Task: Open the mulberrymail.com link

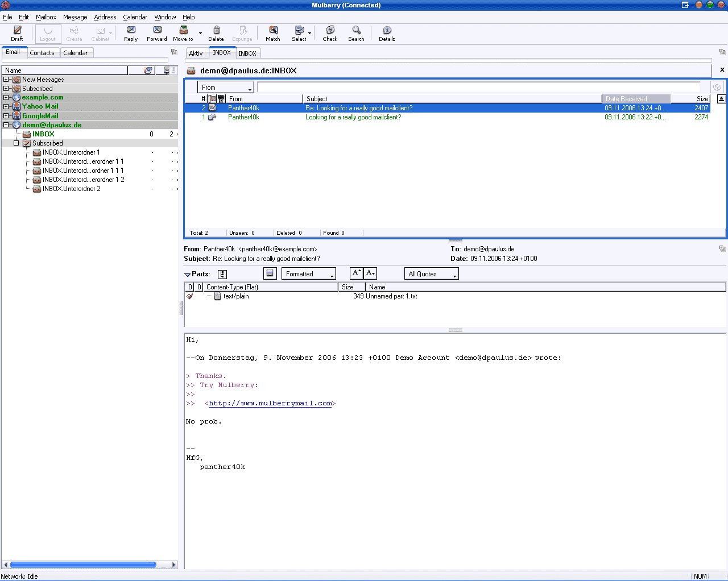Action: pyautogui.click(x=270, y=403)
